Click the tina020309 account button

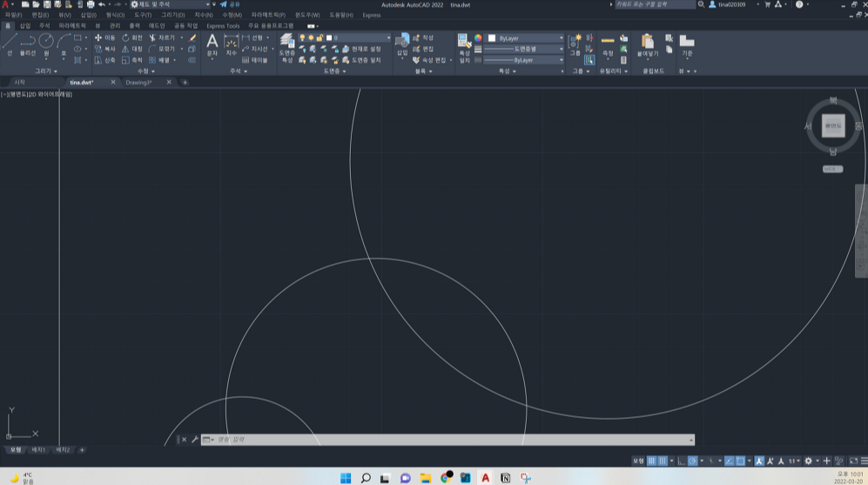pyautogui.click(x=727, y=4)
